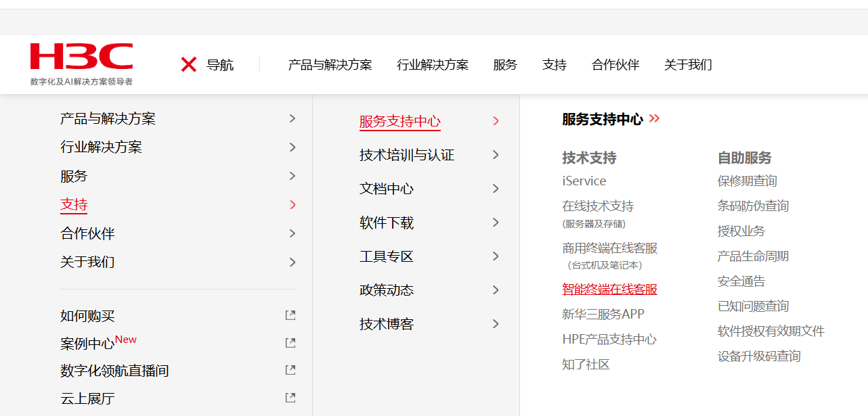
Task: Close navigation with the red X icon
Action: pos(189,65)
